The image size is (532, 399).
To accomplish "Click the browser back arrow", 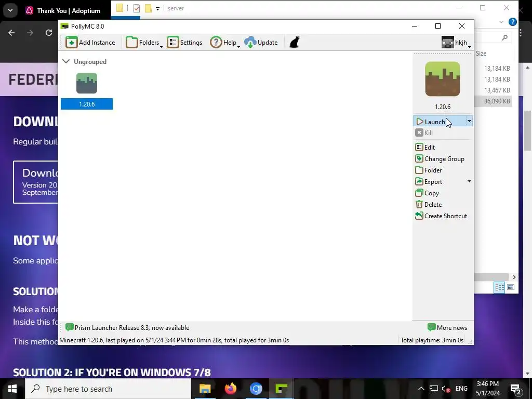I will 11,33.
